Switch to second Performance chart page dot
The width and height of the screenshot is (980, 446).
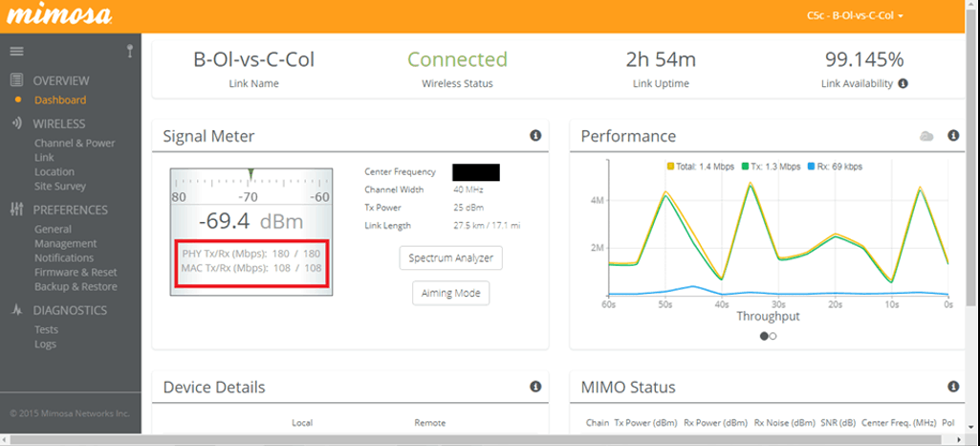773,336
